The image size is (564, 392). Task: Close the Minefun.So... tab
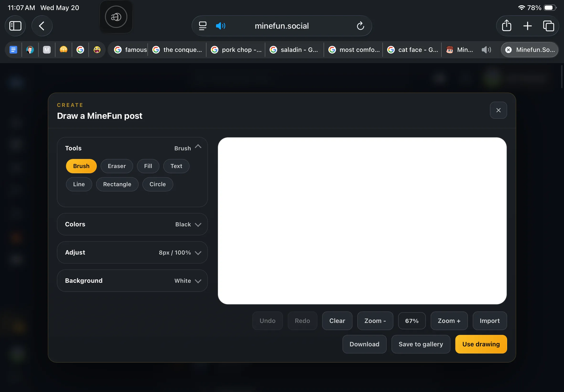(x=508, y=50)
